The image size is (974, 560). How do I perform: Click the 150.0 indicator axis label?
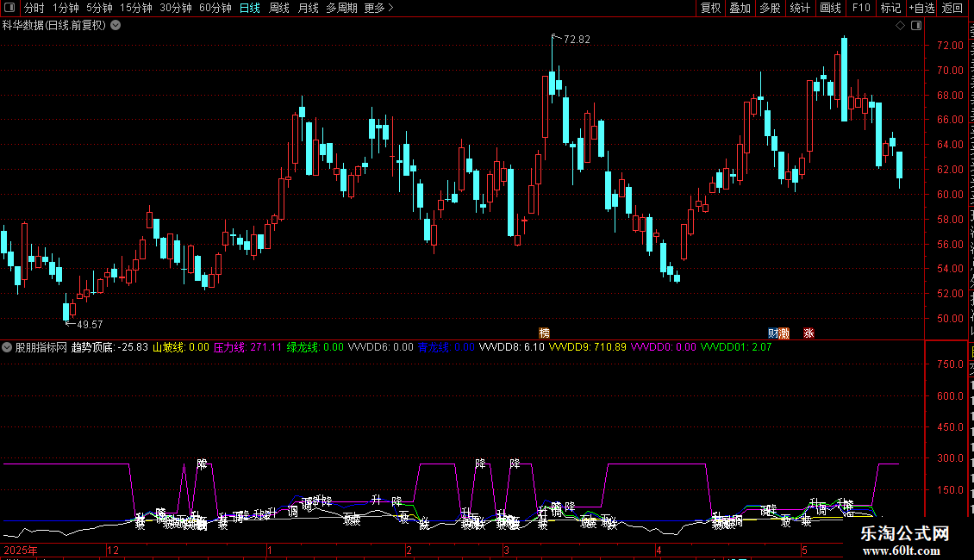(x=950, y=490)
